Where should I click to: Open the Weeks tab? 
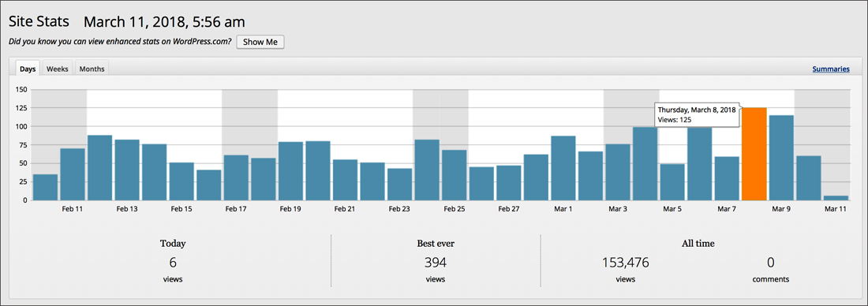coord(58,69)
